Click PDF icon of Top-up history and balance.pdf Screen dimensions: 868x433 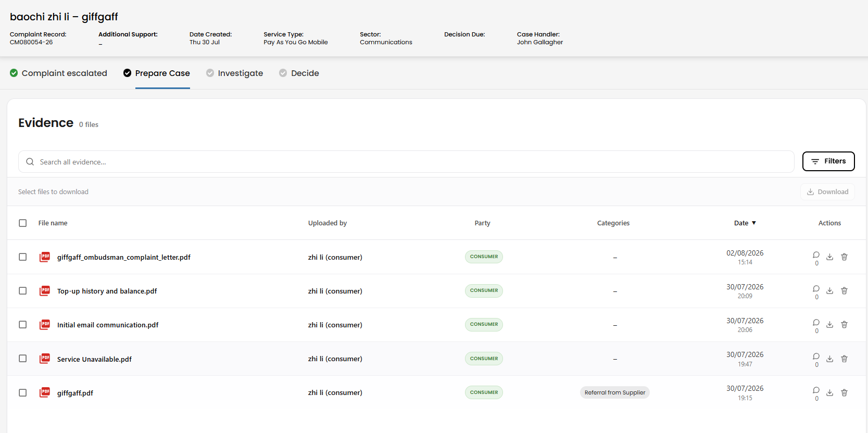coord(45,291)
